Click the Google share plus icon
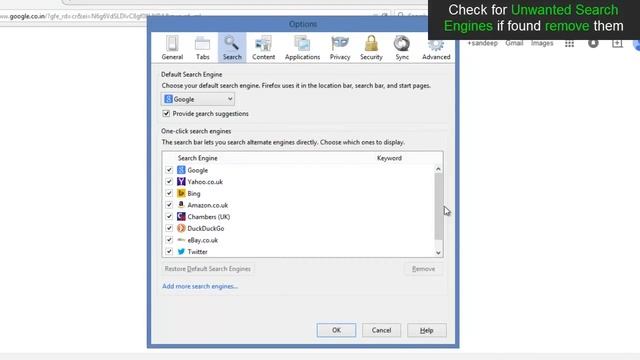The height and width of the screenshot is (360, 640). pyautogui.click(x=617, y=44)
